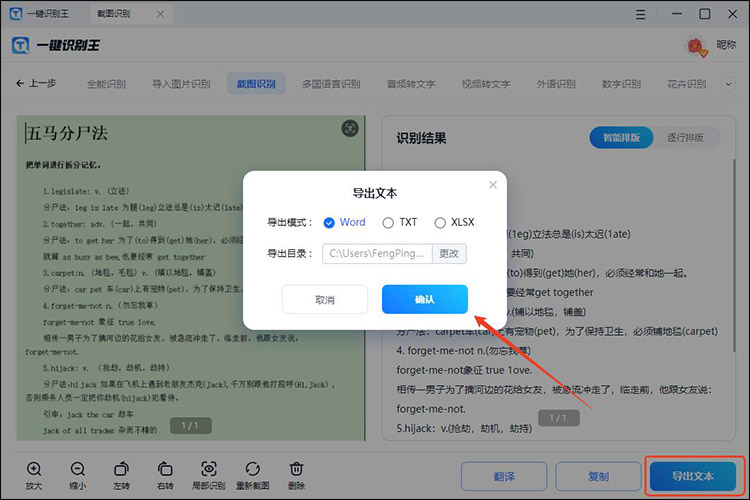Viewport: 750px width, 500px height.
Task: Click the 识别结果 heading
Action: (x=421, y=138)
